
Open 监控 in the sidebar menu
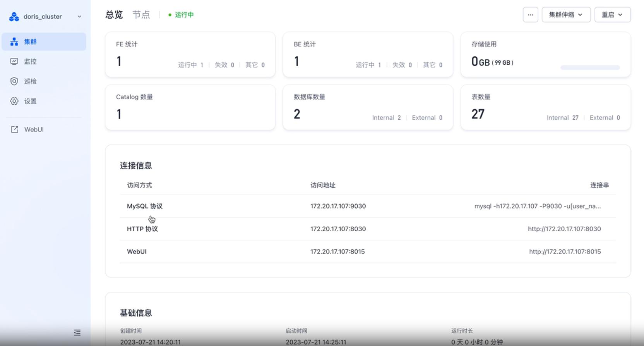point(44,61)
